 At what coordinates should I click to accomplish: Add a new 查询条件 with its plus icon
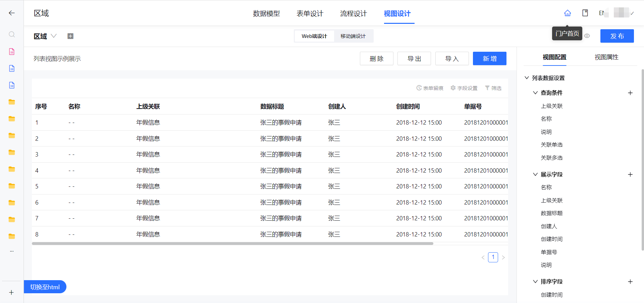[630, 93]
